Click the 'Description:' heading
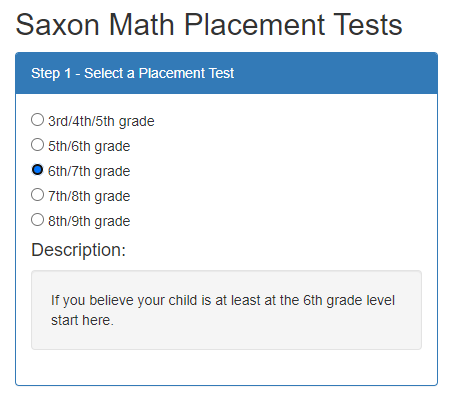Screen dimensions: 453x402 (78, 250)
